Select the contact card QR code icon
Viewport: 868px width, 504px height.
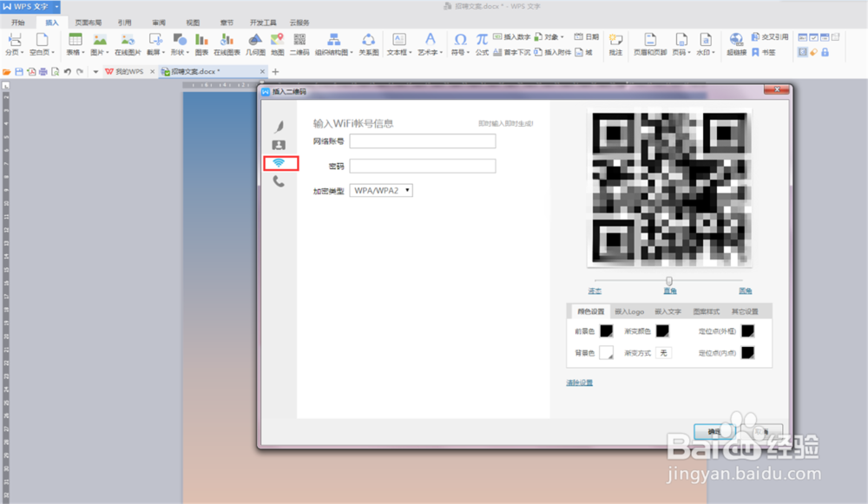279,145
